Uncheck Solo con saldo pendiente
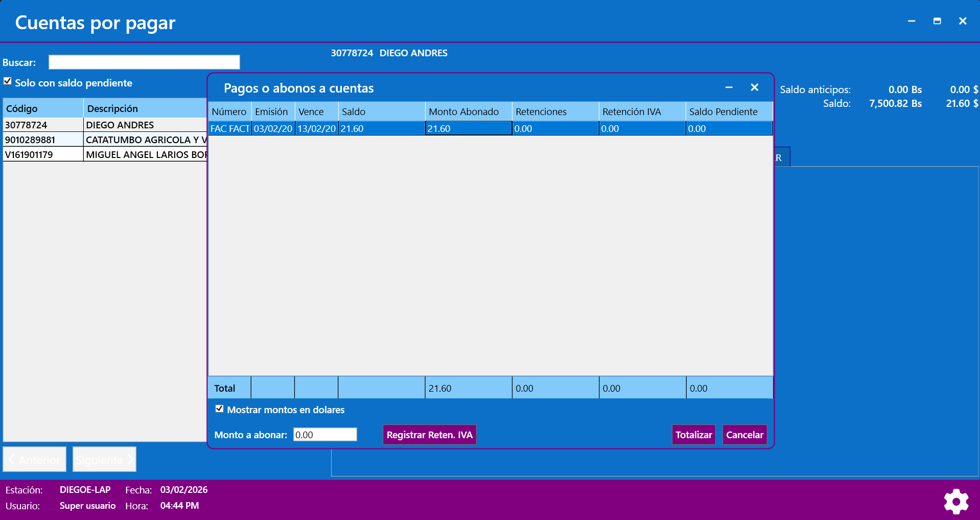The height and width of the screenshot is (520, 980). point(8,81)
